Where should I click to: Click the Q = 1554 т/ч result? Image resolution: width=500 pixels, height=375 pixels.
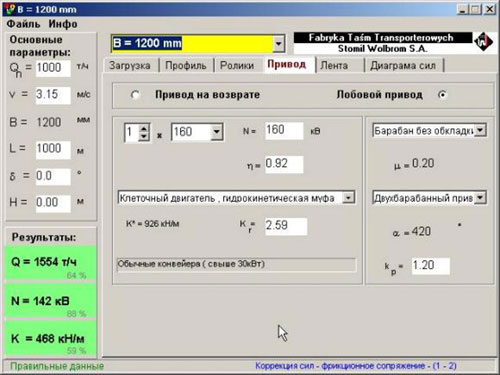pos(51,263)
